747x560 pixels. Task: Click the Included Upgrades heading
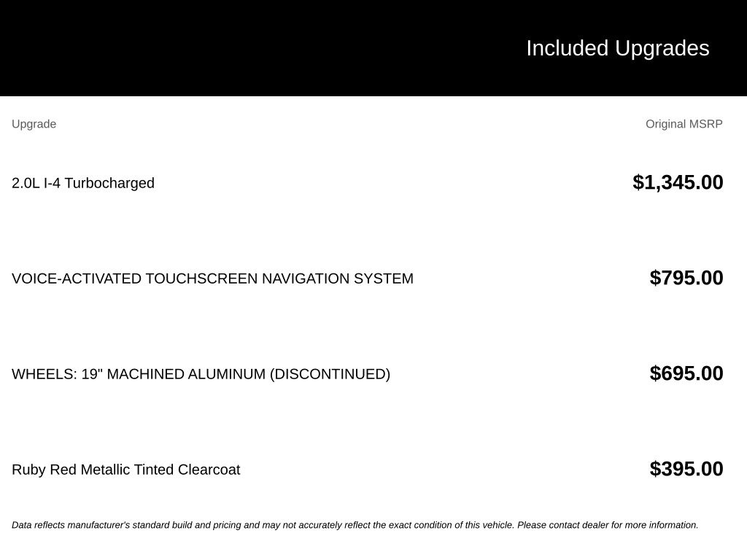tap(617, 49)
